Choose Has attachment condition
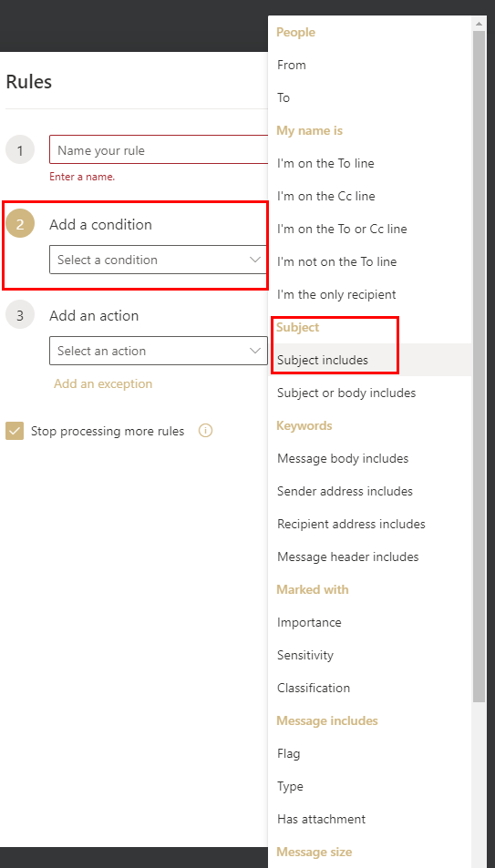 click(x=370, y=819)
